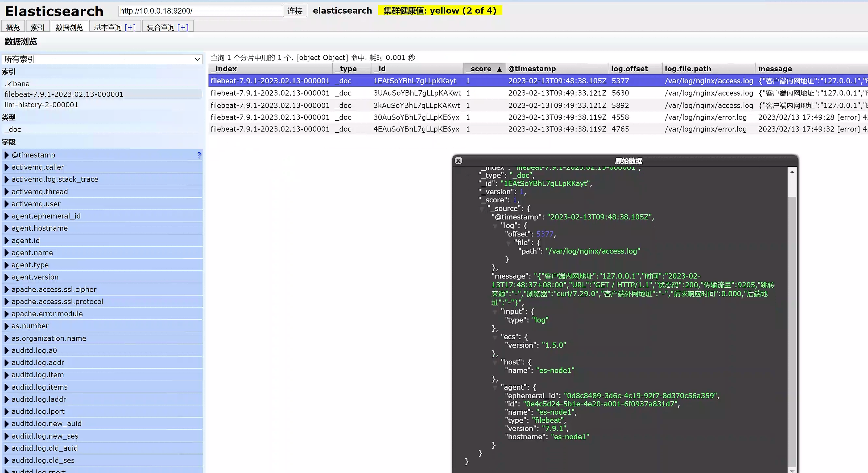Collapse the "agent" JSON node triangle
The width and height of the screenshot is (868, 473).
pos(495,388)
